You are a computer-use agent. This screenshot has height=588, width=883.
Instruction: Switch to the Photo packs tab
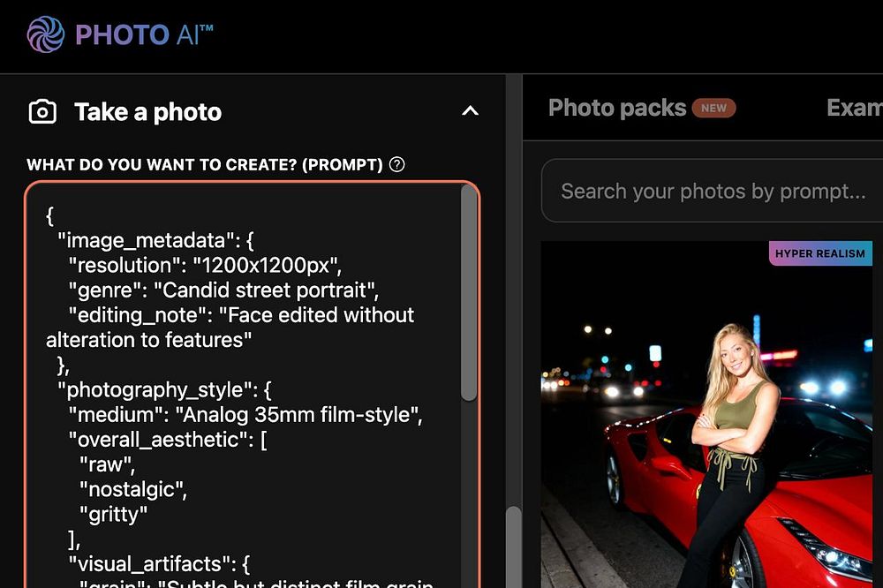[616, 108]
